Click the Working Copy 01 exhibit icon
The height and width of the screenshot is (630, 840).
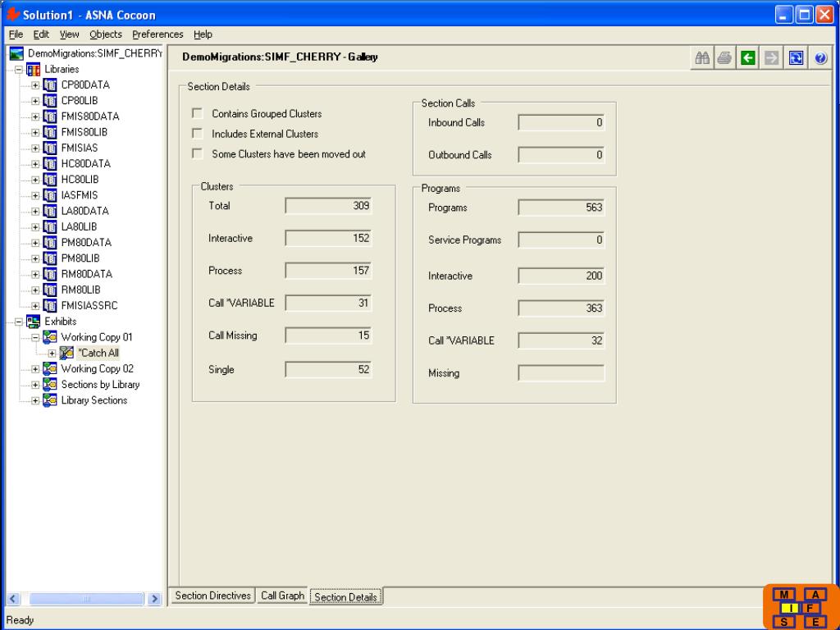(x=50, y=337)
